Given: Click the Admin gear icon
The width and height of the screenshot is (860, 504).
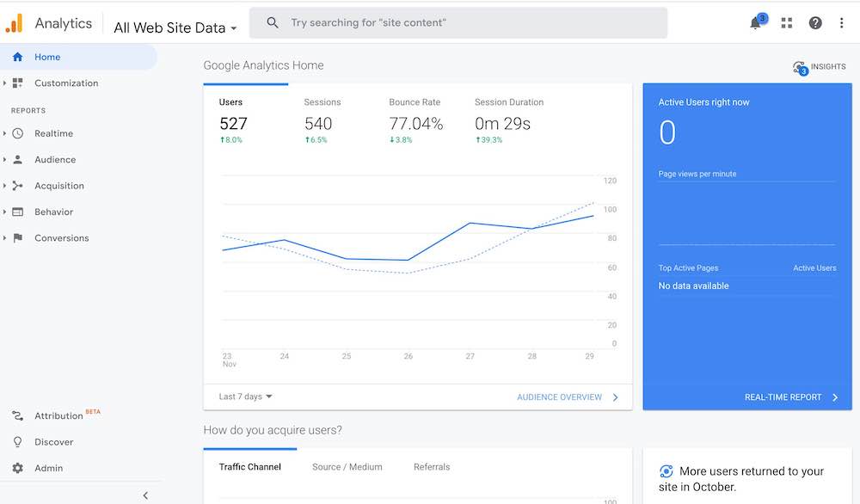Looking at the screenshot, I should (17, 468).
